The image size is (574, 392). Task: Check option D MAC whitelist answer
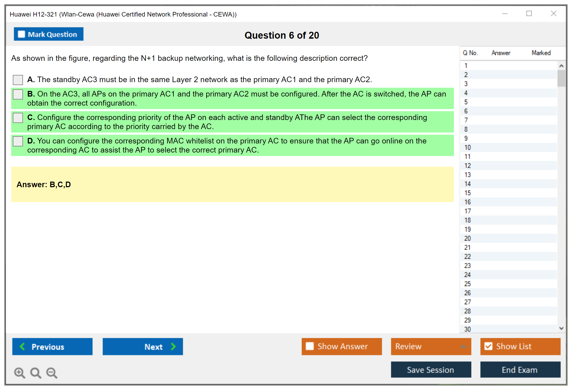coord(18,141)
